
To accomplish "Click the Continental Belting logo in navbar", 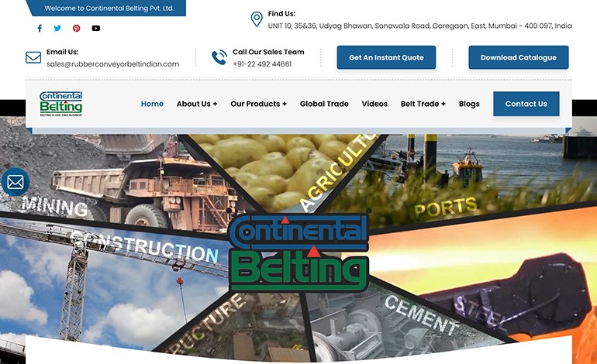I will 61,104.
